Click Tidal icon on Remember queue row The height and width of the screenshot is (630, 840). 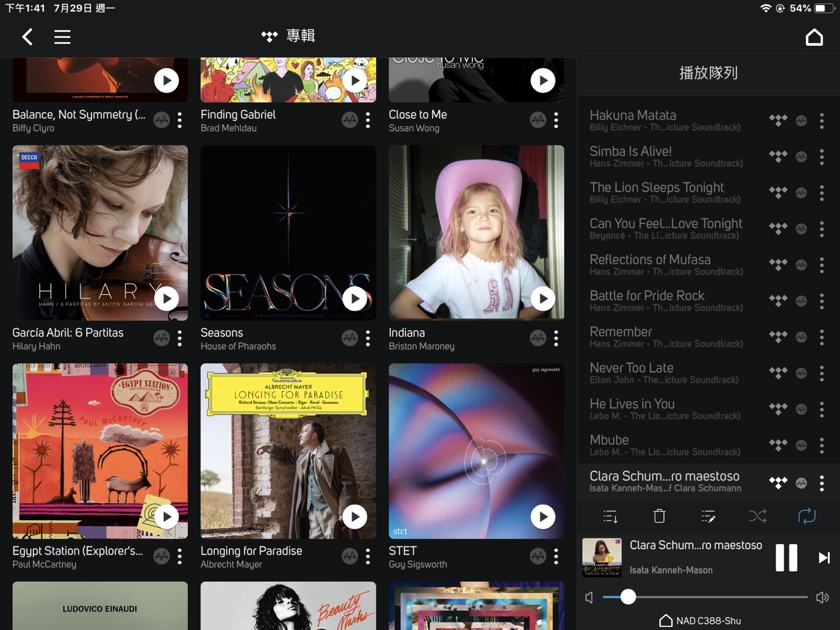(x=778, y=337)
